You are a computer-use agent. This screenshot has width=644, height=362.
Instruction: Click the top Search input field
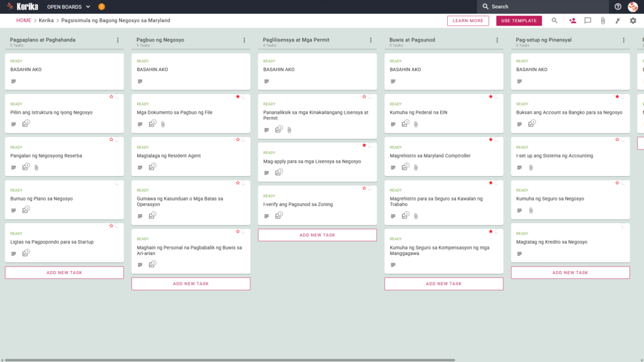click(543, 6)
